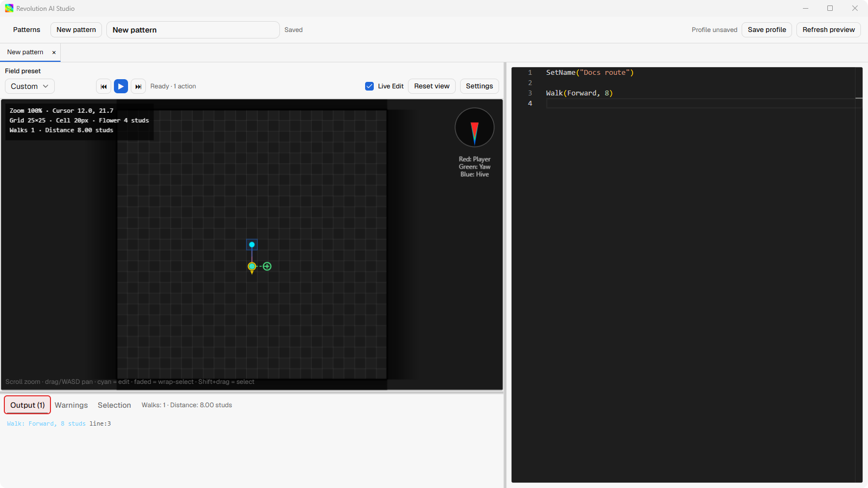868x488 pixels.
Task: Click the output entry 'Walk: Forward, 8 studs'
Action: click(46, 423)
